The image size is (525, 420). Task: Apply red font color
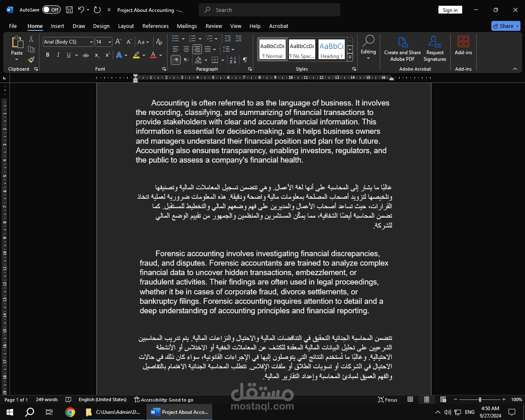153,55
